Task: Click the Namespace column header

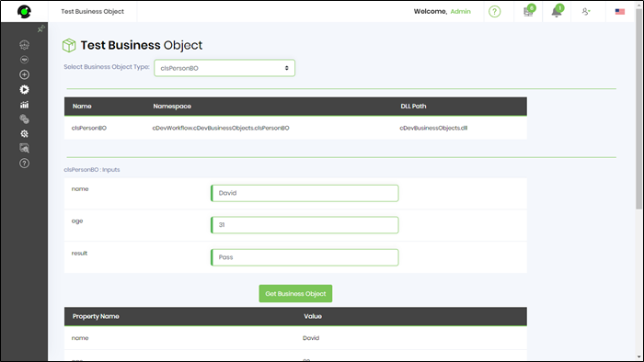Action: pyautogui.click(x=172, y=107)
